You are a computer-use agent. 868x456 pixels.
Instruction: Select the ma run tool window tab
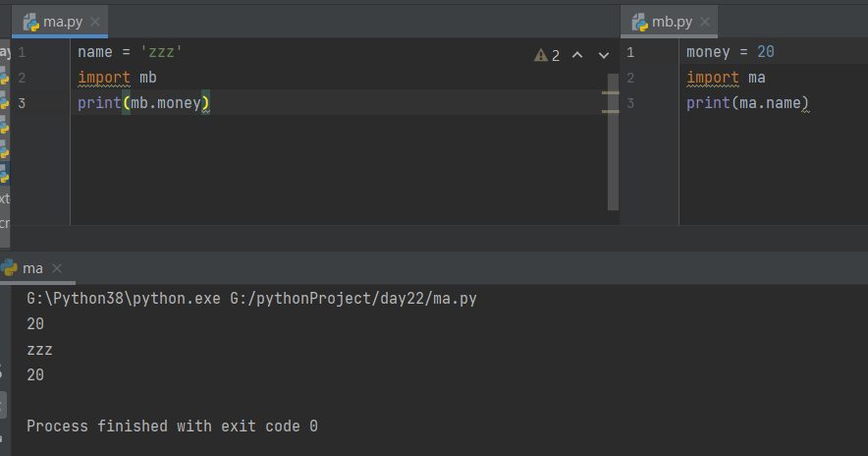click(32, 268)
